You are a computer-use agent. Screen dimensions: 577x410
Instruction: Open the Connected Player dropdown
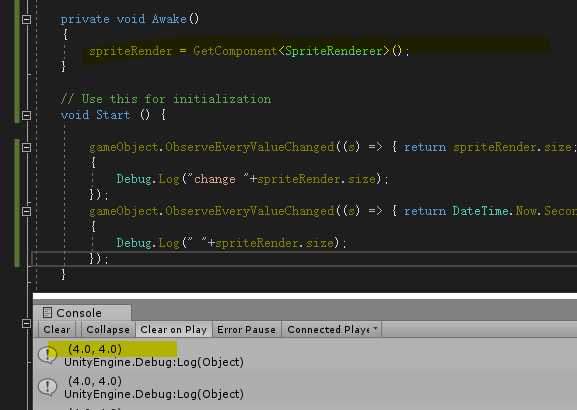tap(332, 329)
